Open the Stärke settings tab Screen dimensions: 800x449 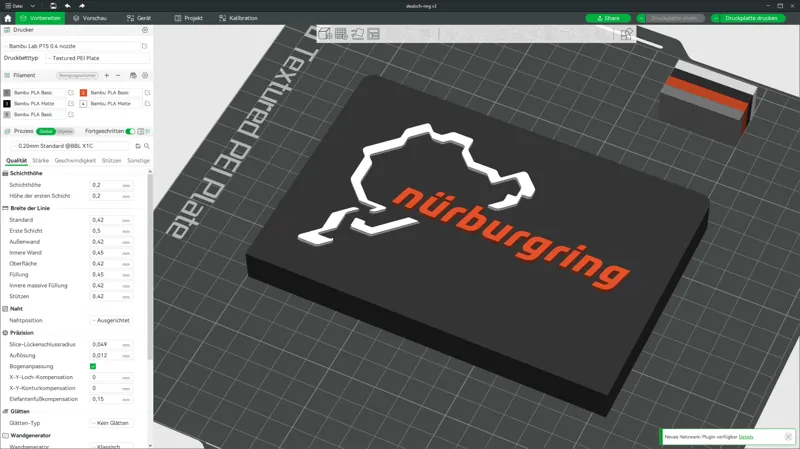[x=40, y=161]
